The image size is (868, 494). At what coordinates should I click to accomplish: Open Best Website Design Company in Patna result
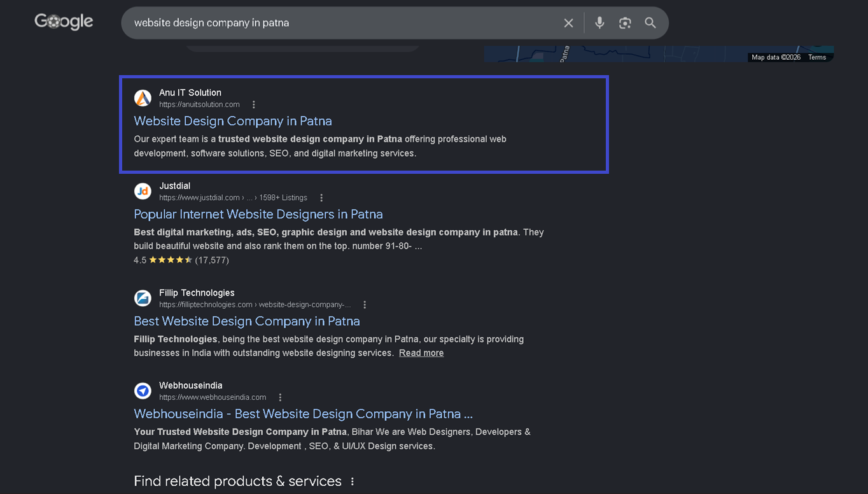click(247, 321)
